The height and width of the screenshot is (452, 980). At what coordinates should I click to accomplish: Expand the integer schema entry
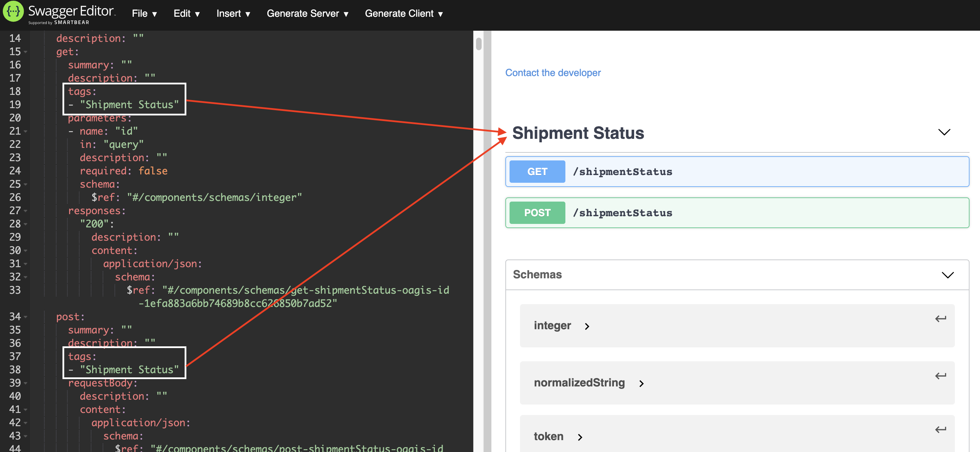point(587,326)
